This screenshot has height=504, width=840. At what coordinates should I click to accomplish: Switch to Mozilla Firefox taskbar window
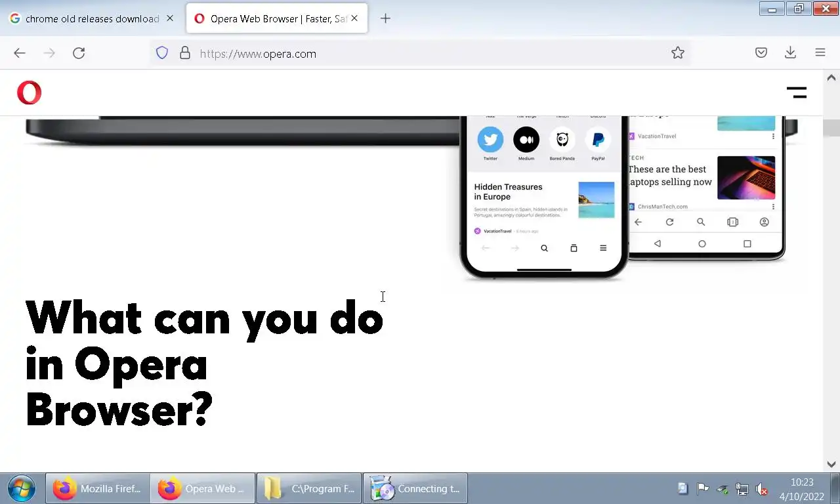click(98, 488)
